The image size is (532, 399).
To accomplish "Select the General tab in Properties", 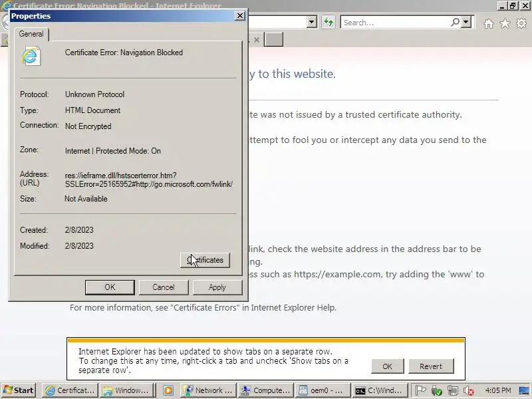I will click(x=31, y=34).
